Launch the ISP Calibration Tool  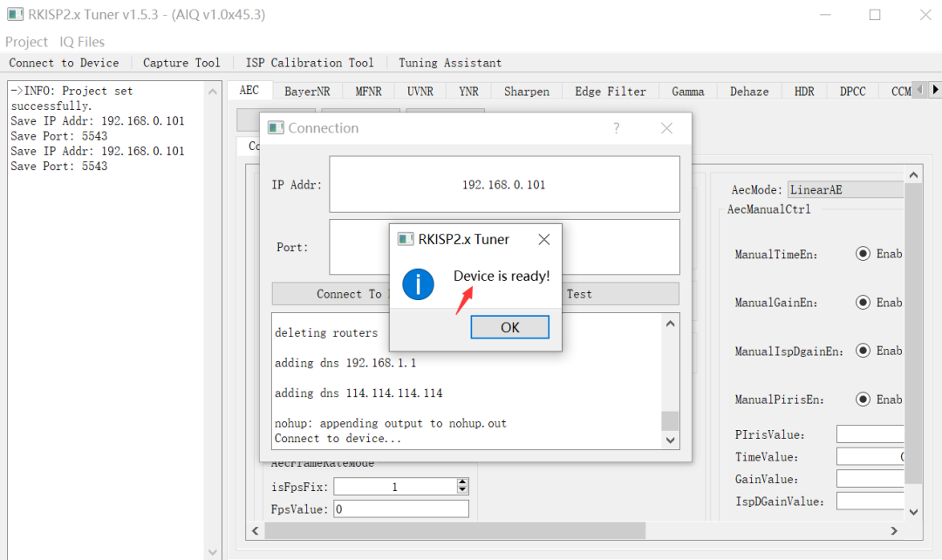tap(309, 63)
